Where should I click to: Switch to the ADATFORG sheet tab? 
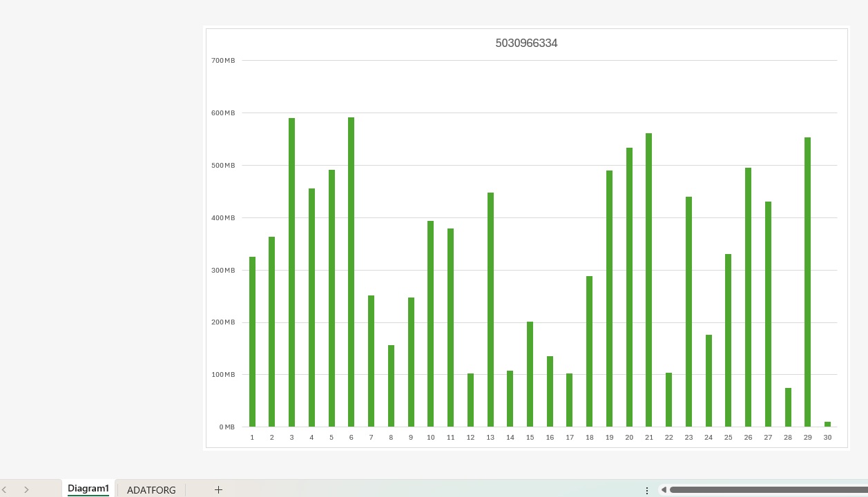(151, 490)
